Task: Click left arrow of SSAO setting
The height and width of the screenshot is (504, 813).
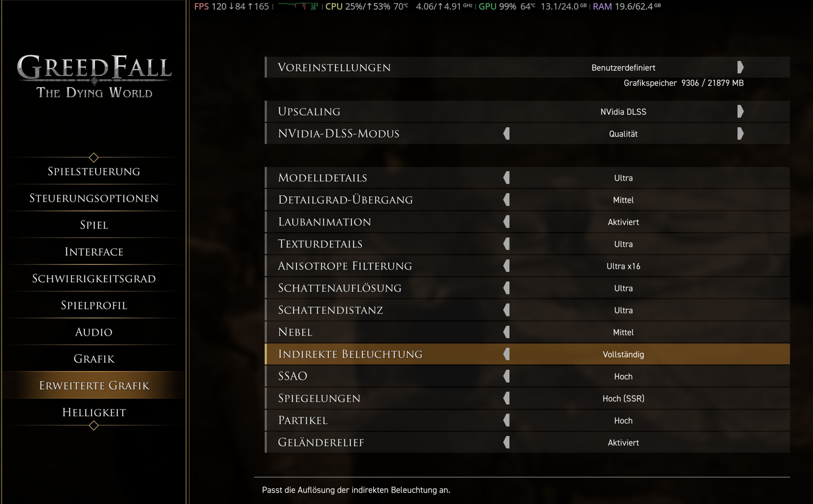Action: click(507, 376)
